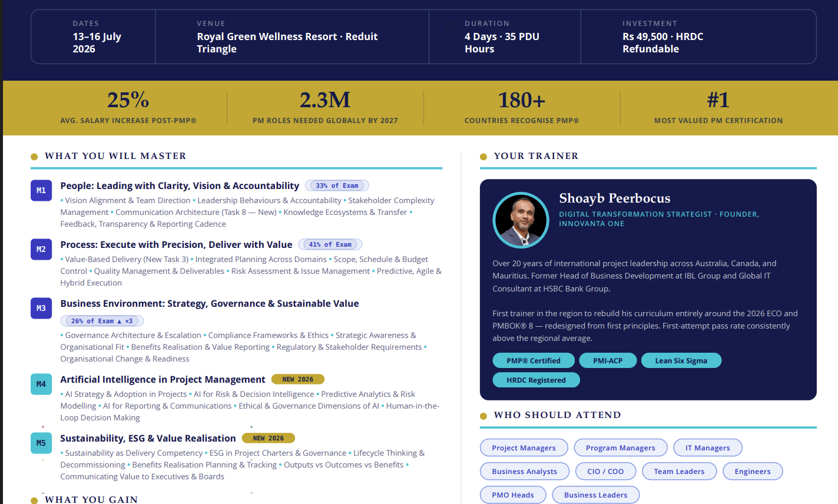838x504 pixels.
Task: Click the Governance Architecture & Escalation topics
Action: click(x=244, y=347)
